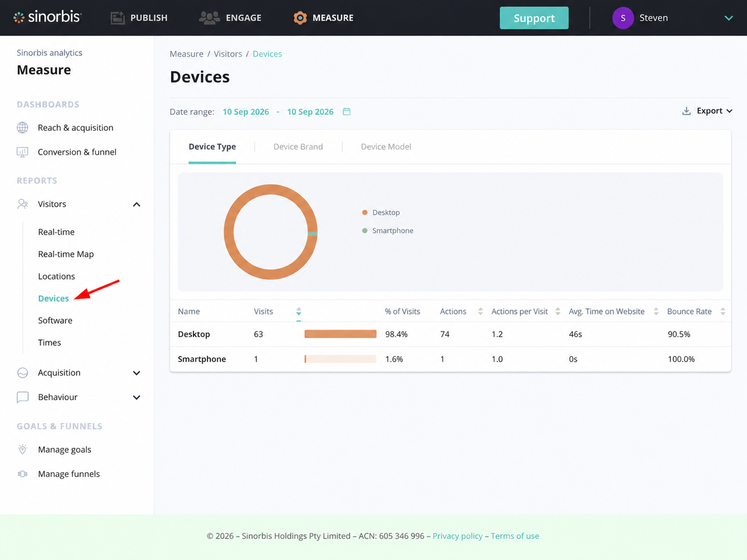Click the purple S user avatar
Viewport: 747px width, 560px height.
point(623,18)
